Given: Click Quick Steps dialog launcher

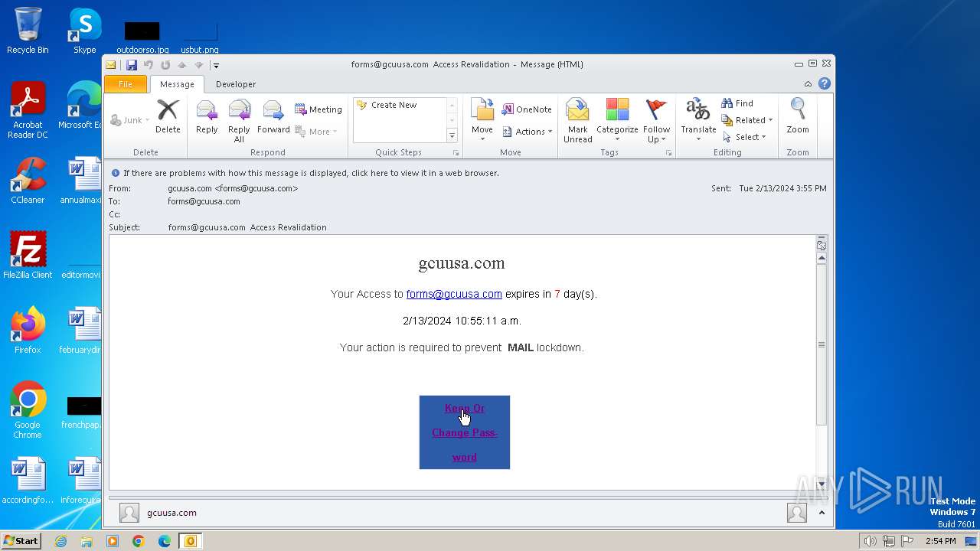Looking at the screenshot, I should (456, 153).
